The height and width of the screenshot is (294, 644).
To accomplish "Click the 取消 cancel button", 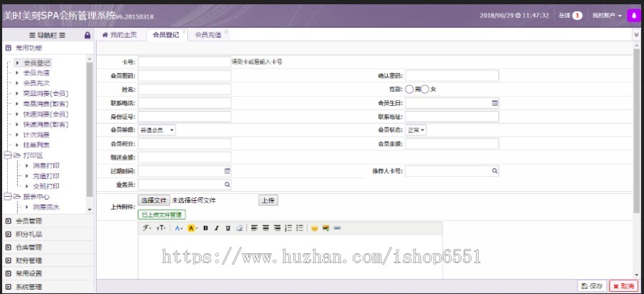I will click(623, 286).
